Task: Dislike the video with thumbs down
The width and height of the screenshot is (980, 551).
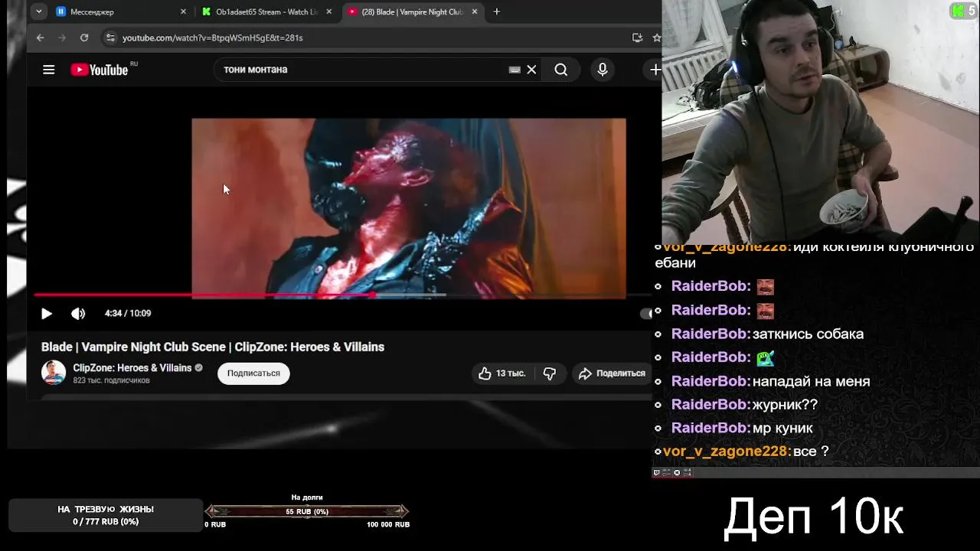Action: tap(550, 373)
